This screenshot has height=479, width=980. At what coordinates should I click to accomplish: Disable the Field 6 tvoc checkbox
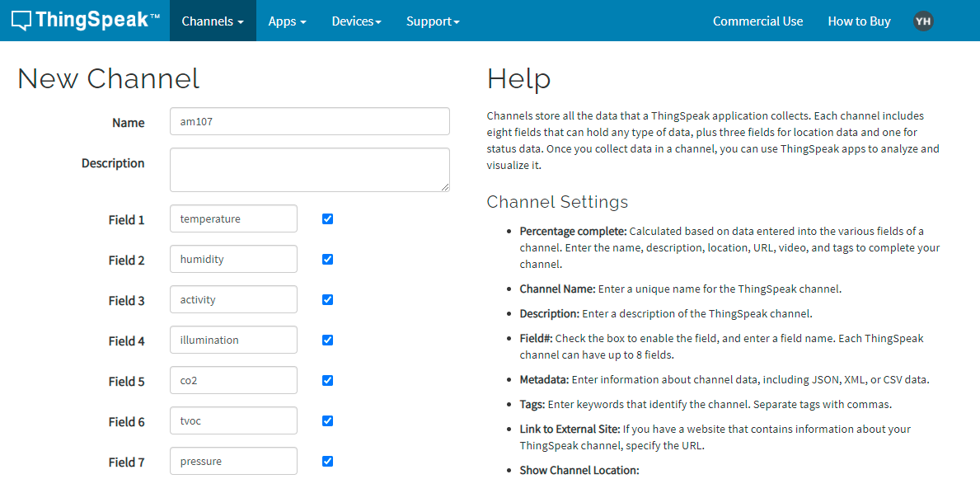tap(327, 420)
